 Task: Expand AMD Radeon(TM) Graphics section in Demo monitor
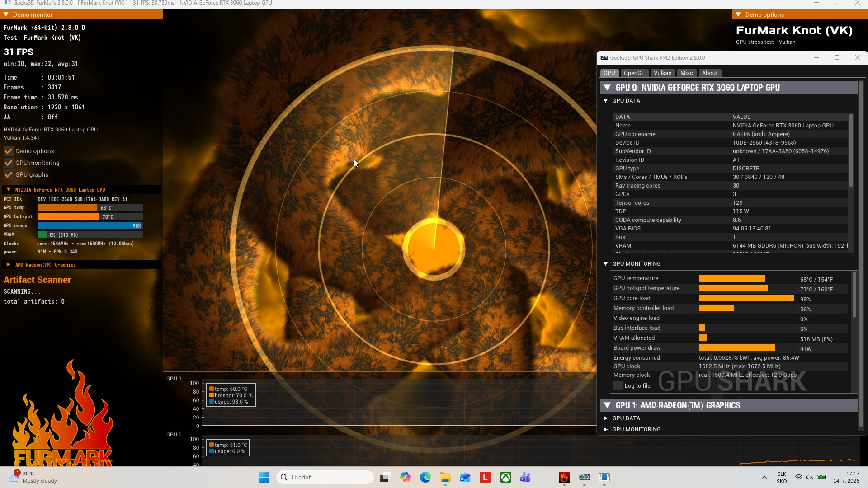click(8, 265)
